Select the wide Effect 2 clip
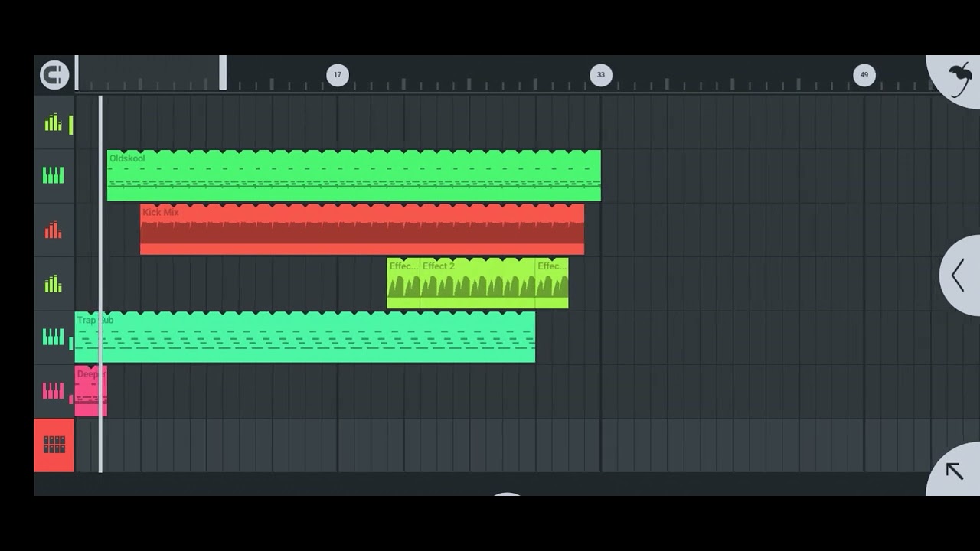 [478, 283]
